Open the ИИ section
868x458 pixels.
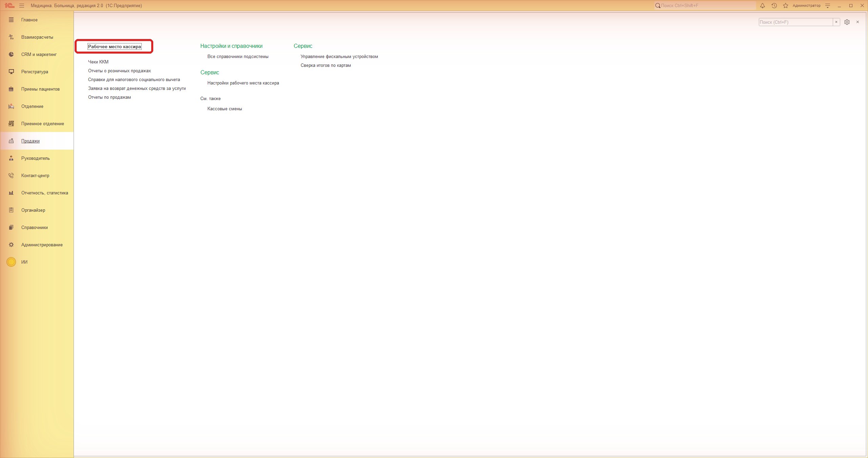pyautogui.click(x=37, y=262)
